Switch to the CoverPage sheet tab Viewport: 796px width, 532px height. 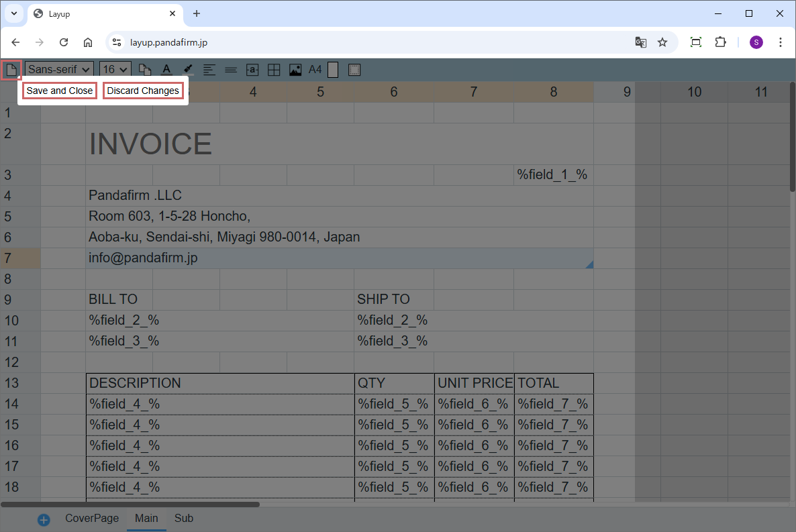tap(92, 518)
